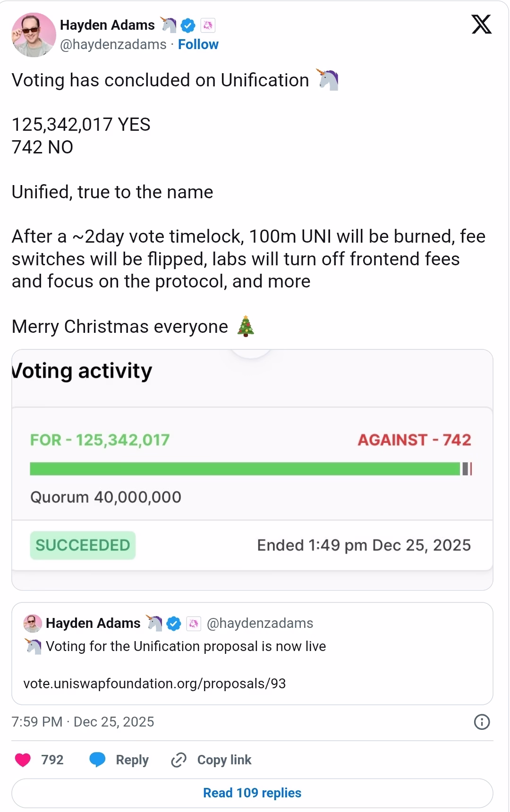Click Hayden Adams' profile picture
The image size is (510, 812).
point(34,35)
